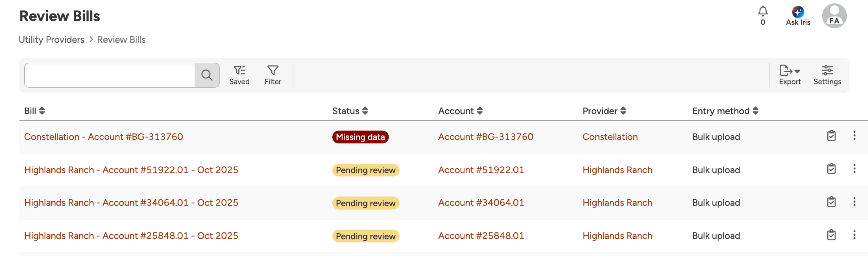The width and height of the screenshot is (868, 256).
Task: Click clipboard review icon for Account #34064.01 row
Action: click(832, 202)
